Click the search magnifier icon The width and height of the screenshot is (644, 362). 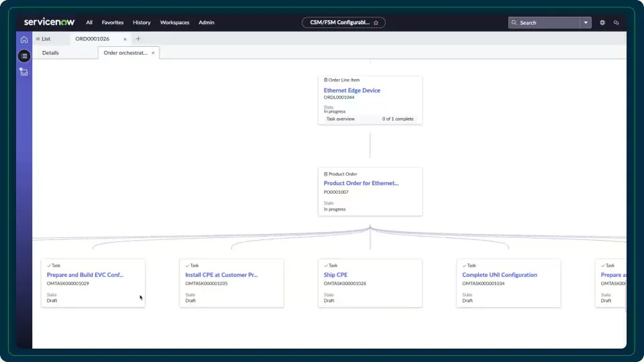pos(514,23)
